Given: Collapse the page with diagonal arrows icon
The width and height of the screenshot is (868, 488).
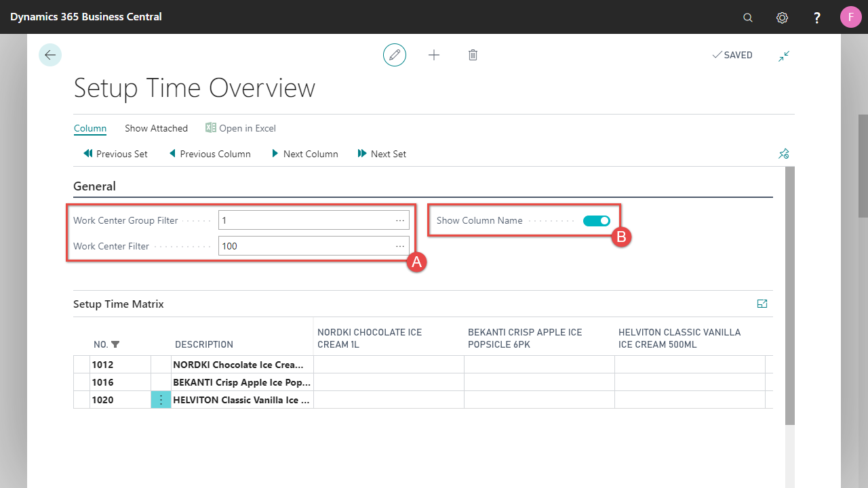Looking at the screenshot, I should (x=784, y=56).
